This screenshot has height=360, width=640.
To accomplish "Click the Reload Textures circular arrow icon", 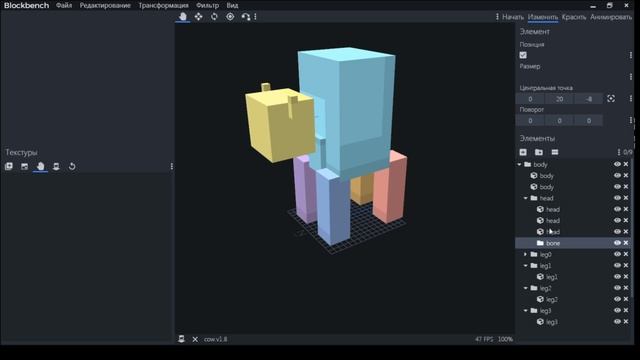I will click(72, 167).
